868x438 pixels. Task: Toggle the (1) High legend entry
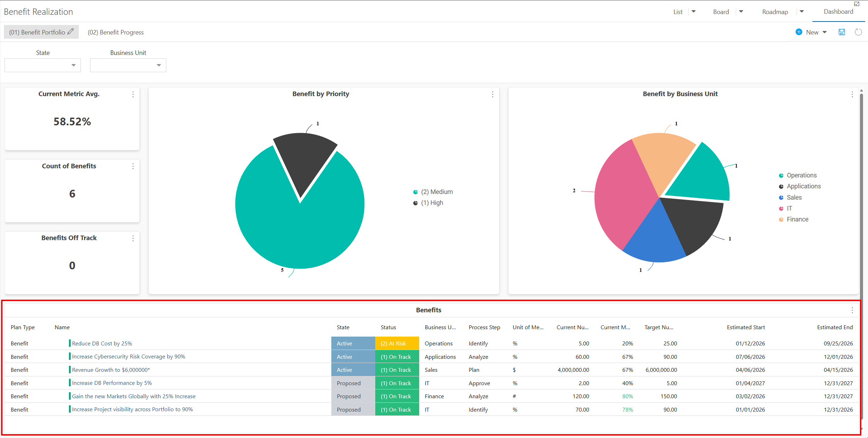[428, 203]
